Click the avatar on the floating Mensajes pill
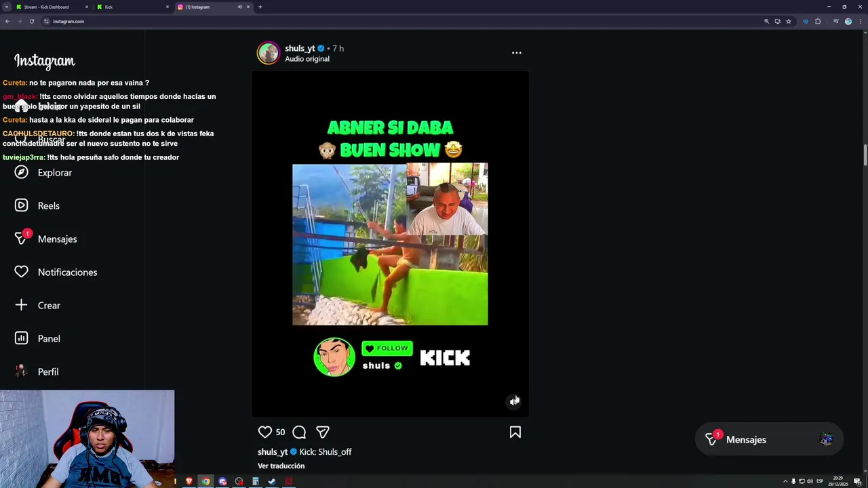This screenshot has height=488, width=868. (826, 439)
